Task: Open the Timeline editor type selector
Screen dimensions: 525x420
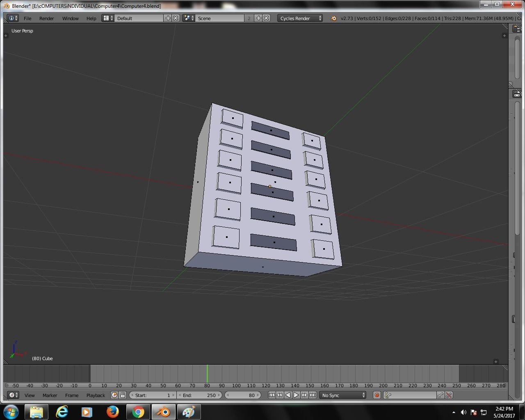Action: pos(13,395)
